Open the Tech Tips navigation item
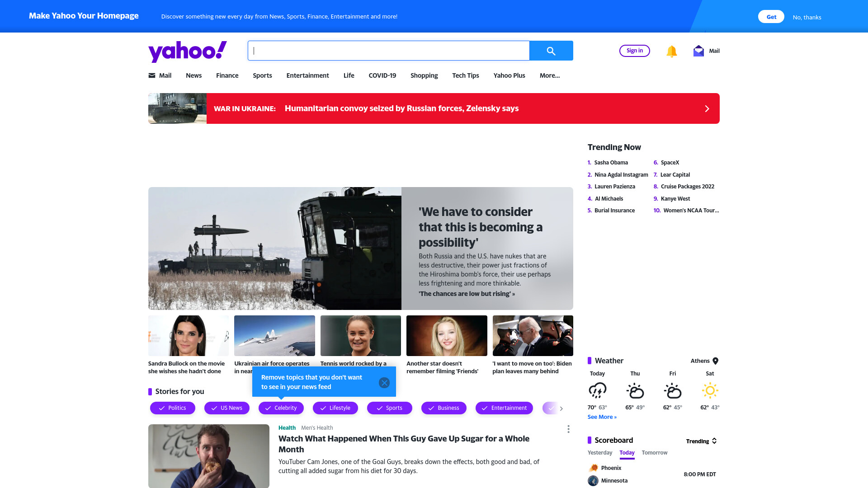Screen dimensions: 868x488 point(465,75)
